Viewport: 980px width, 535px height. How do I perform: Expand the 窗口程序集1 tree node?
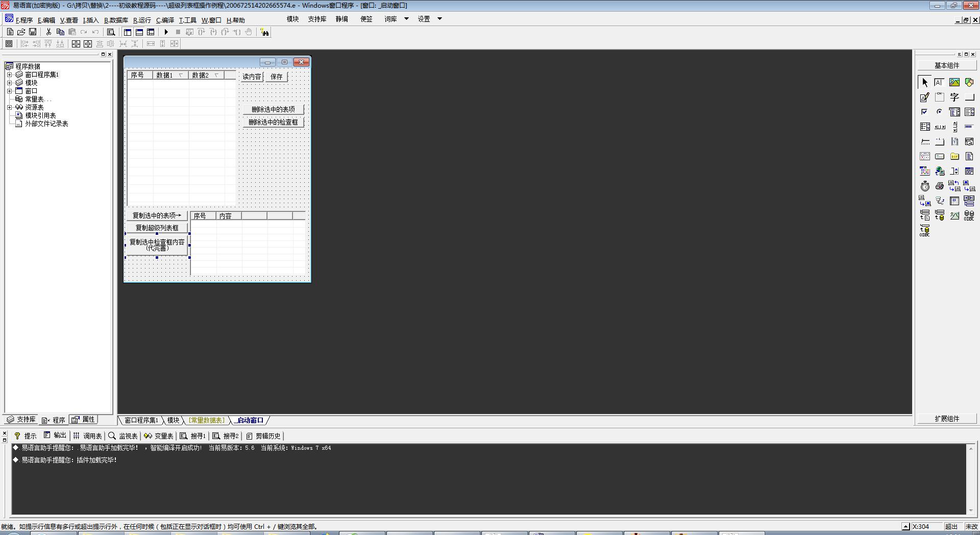[9, 75]
